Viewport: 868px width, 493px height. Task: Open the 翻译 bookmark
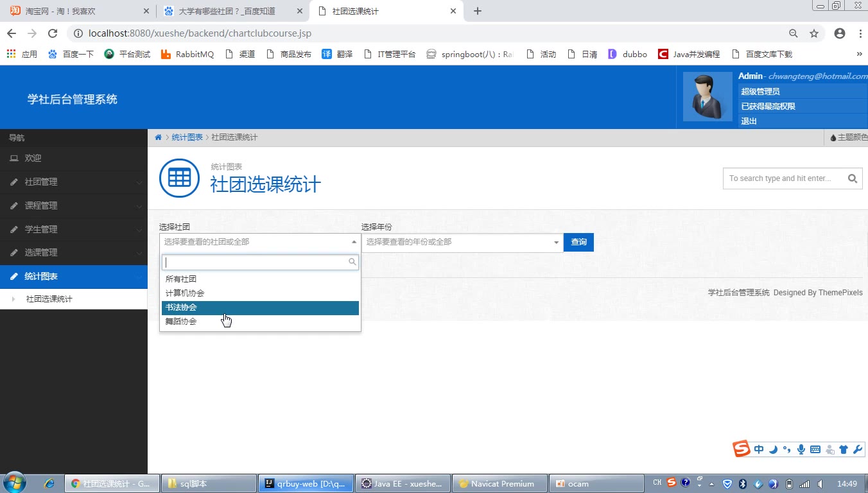338,55
